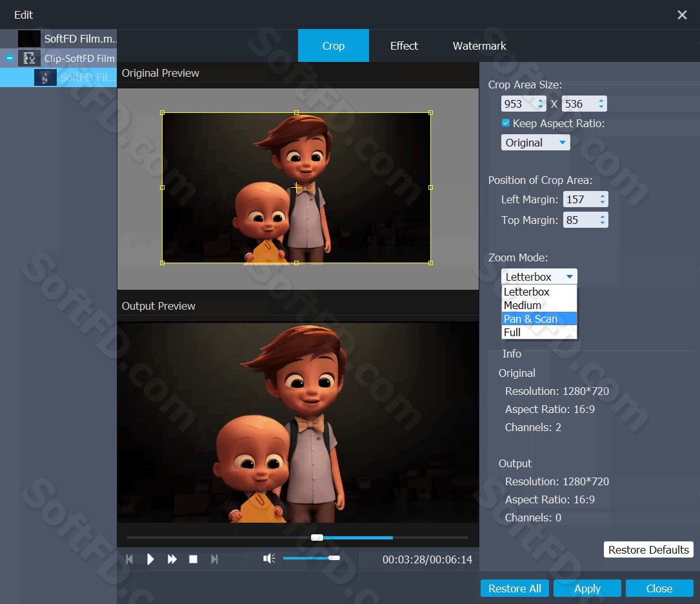Viewport: 700px width, 604px height.
Task: Click the previous frame playback icon
Action: (x=130, y=559)
